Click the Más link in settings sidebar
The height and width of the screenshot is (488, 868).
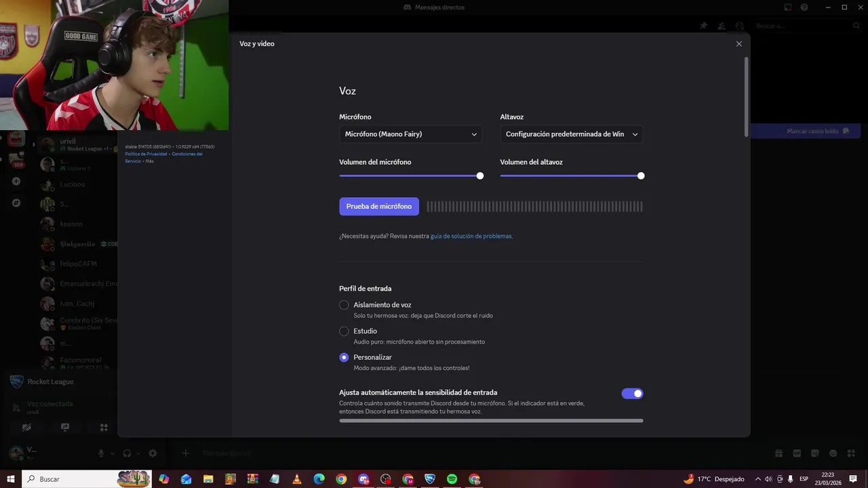coord(149,161)
